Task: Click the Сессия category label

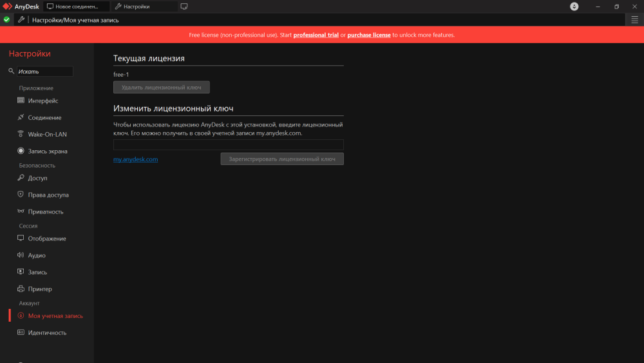Action: tap(28, 226)
